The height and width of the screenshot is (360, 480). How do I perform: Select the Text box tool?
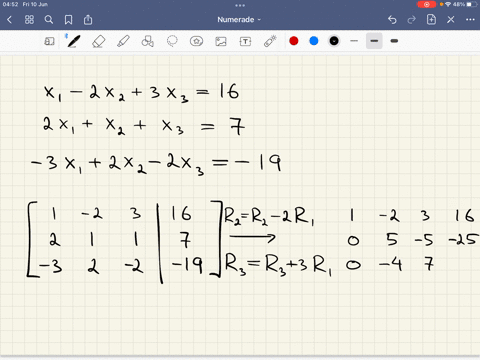pyautogui.click(x=245, y=41)
